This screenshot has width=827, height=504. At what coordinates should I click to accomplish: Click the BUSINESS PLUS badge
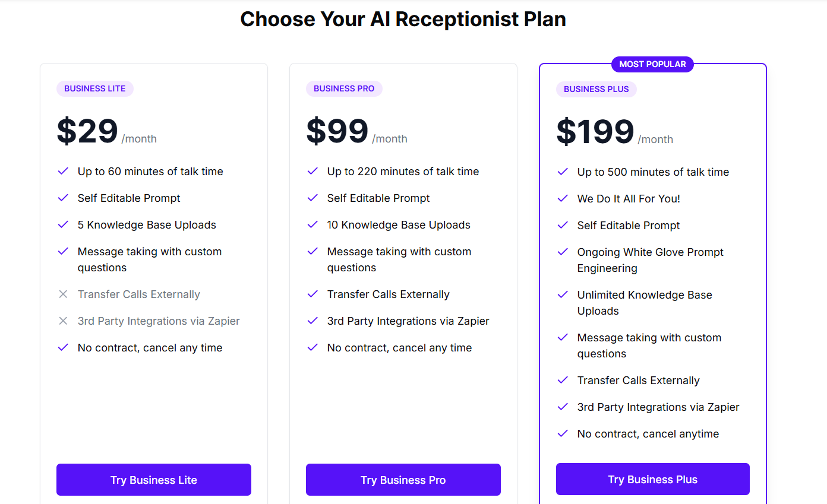596,89
